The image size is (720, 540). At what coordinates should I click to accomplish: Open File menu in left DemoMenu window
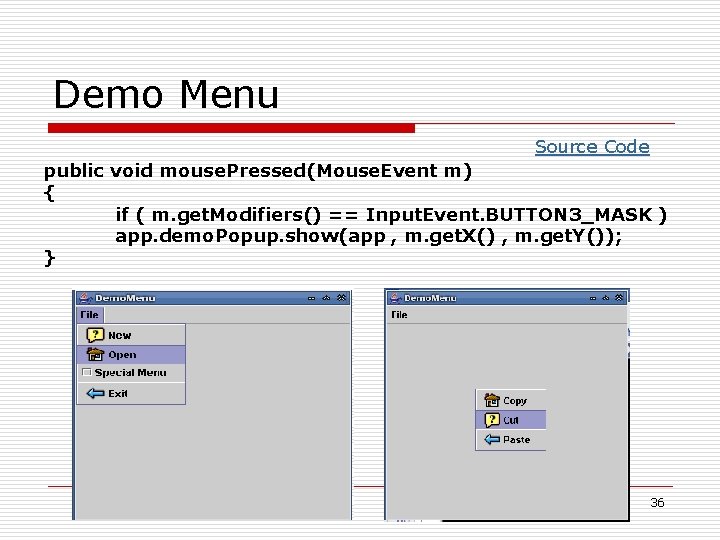click(x=90, y=315)
